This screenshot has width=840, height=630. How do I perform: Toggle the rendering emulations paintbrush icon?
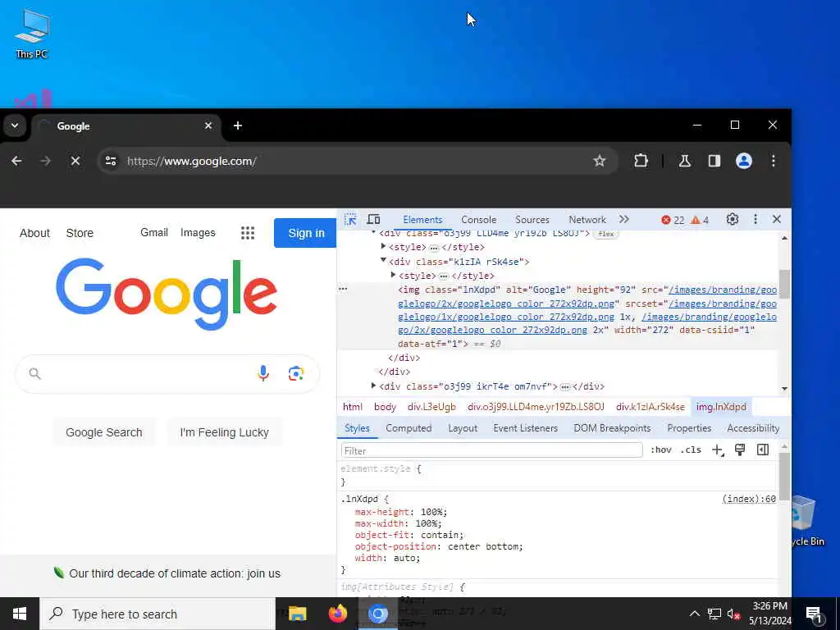tap(740, 450)
